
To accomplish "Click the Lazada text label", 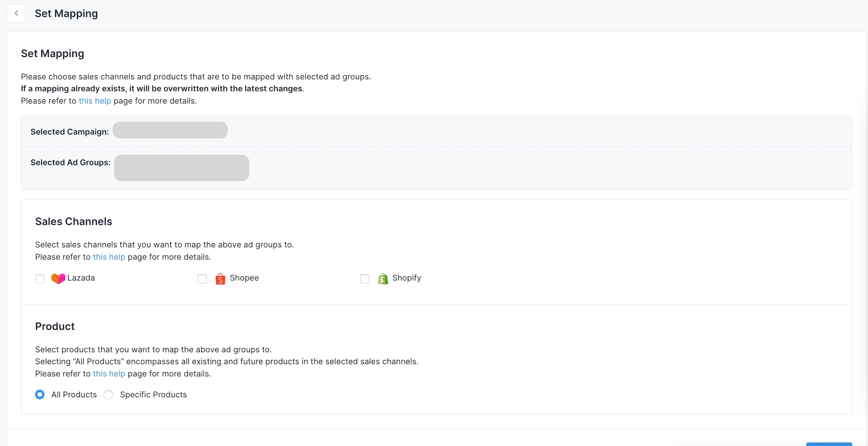I will click(x=81, y=278).
